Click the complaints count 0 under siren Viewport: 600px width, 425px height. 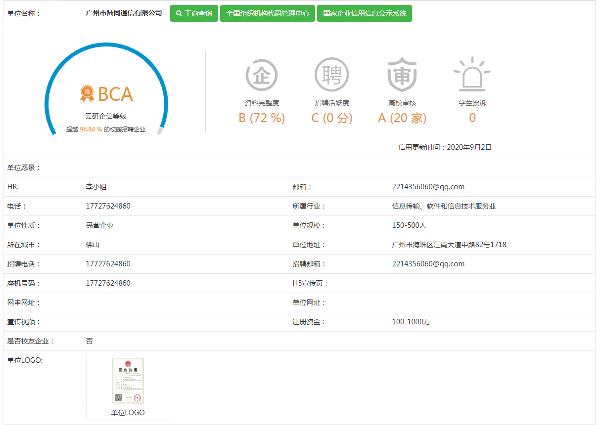click(x=471, y=118)
